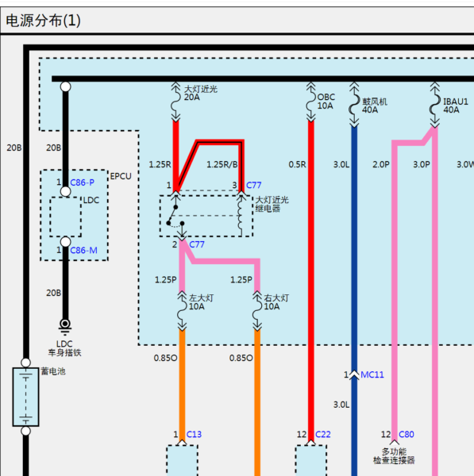Click the dashed component box under C13
This screenshot has width=474, height=476.
[x=182, y=460]
